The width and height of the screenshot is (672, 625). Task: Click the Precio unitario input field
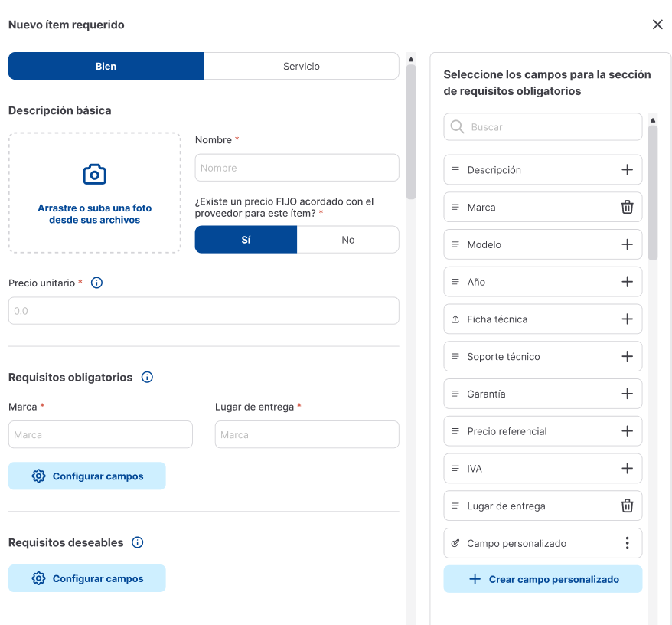point(204,311)
